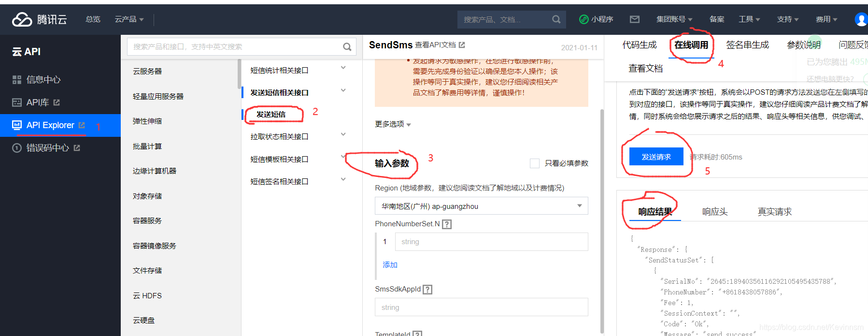Click the magnifier in the API search field
Viewport: 868px width, 336px height.
pos(347,47)
